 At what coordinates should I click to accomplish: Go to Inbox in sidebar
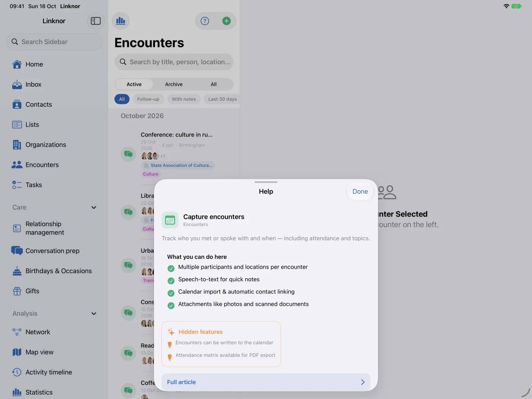[54, 84]
